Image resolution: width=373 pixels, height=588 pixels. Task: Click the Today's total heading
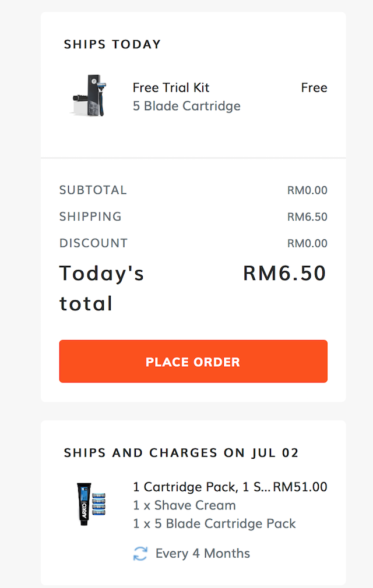click(x=102, y=288)
